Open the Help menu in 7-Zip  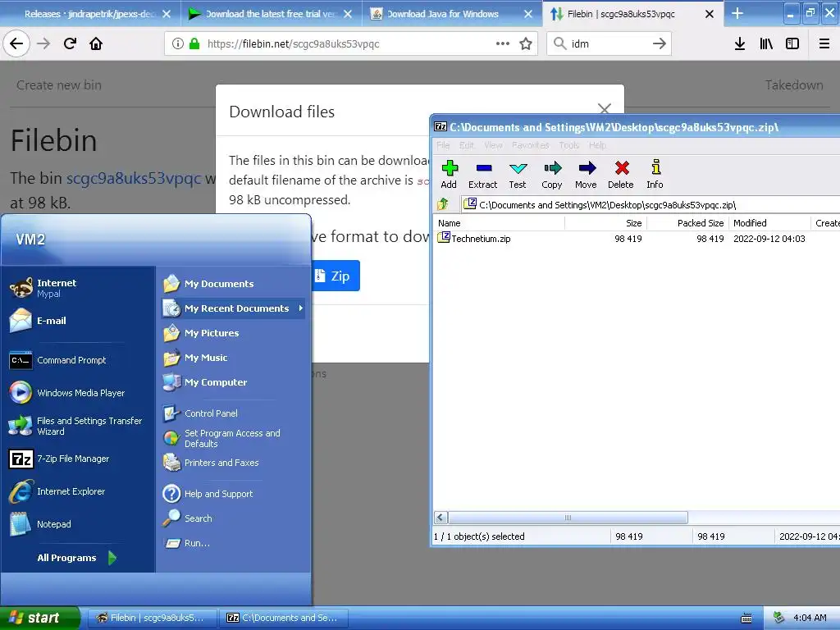pos(597,145)
